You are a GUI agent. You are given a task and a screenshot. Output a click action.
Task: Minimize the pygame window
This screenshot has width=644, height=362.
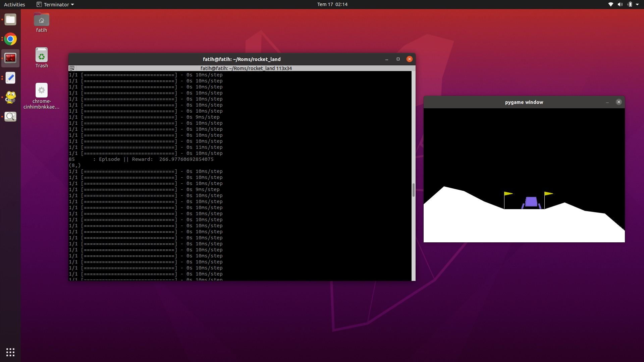pos(607,102)
